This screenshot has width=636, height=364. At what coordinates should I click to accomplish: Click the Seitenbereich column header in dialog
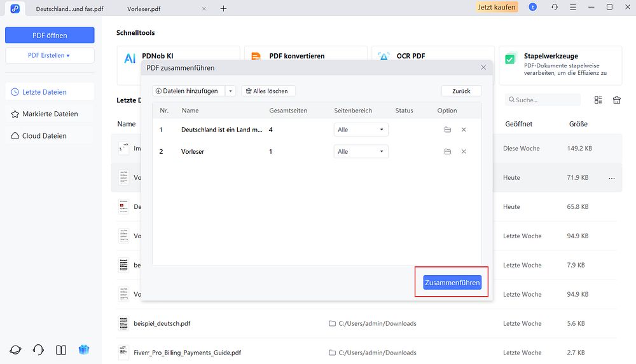(x=353, y=111)
